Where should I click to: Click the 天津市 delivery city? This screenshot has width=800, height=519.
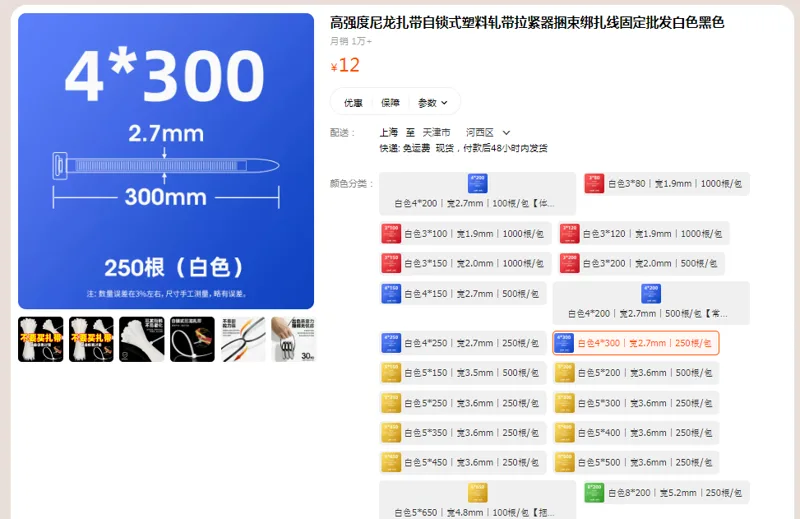click(x=436, y=133)
